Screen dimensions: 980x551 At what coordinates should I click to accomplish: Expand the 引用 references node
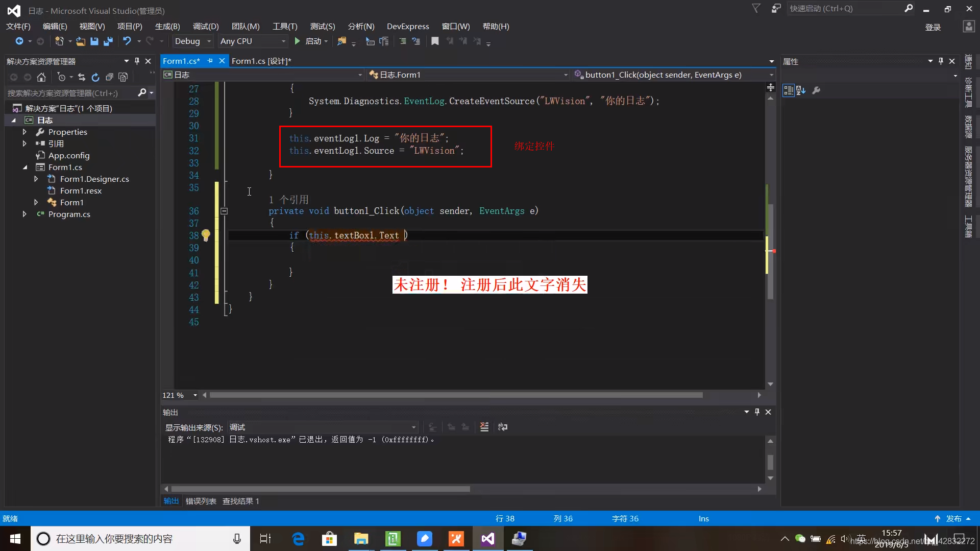[24, 143]
